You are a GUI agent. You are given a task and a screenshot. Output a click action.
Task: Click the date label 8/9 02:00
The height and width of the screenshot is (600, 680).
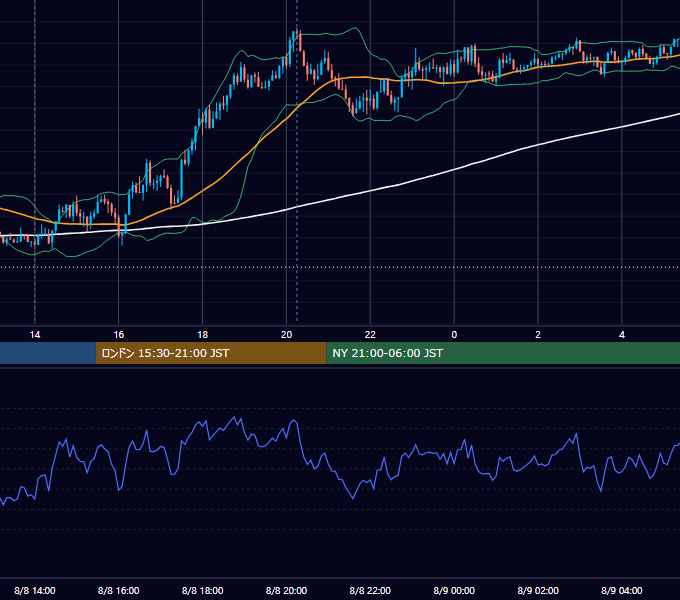click(538, 590)
